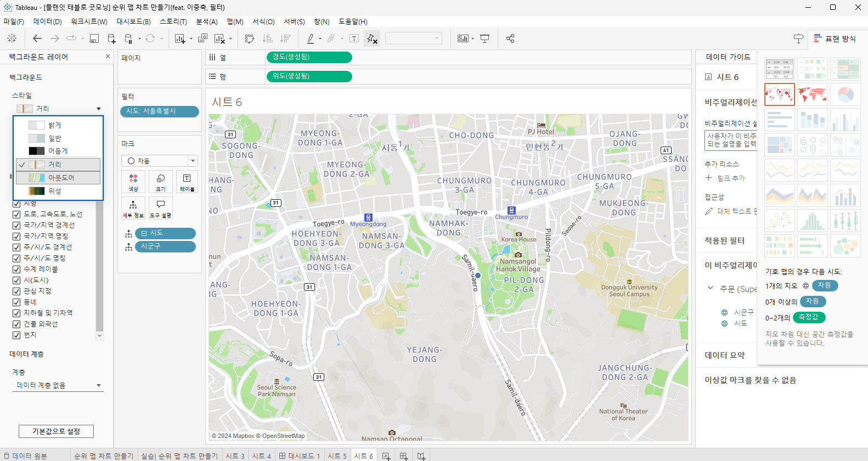Open the Label (레이블) marks card button
The image size is (868, 461).
(x=187, y=182)
